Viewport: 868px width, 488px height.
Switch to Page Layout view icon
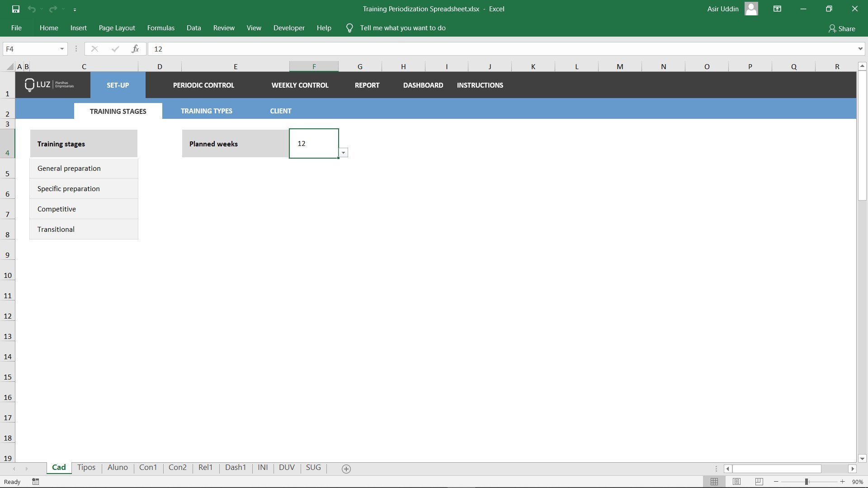click(x=736, y=482)
